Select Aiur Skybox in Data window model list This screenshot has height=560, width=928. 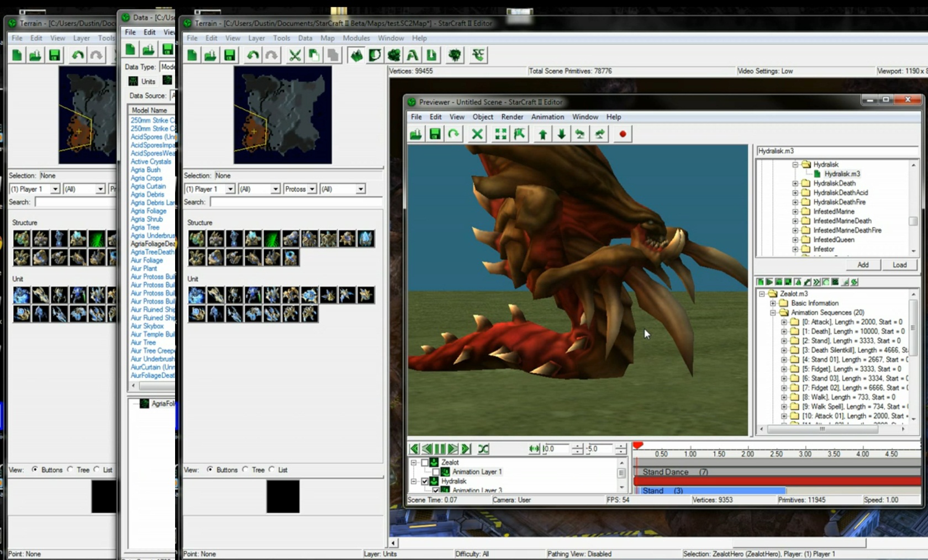coord(147,326)
